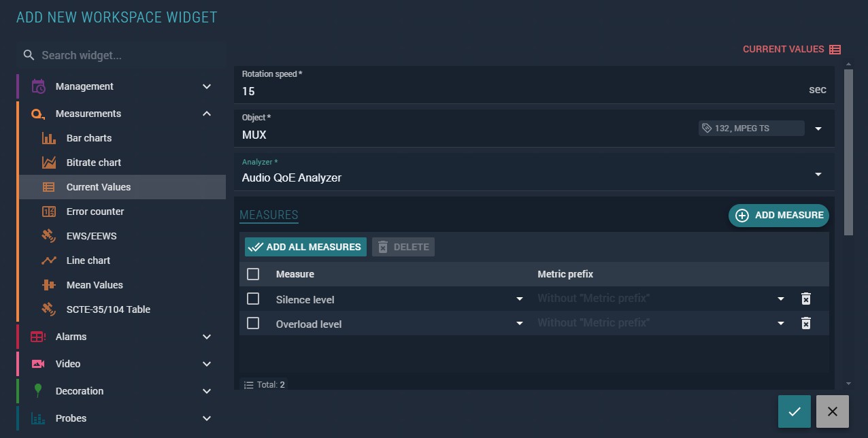This screenshot has height=438, width=868.
Task: Switch to the Measures tab
Action: point(269,215)
